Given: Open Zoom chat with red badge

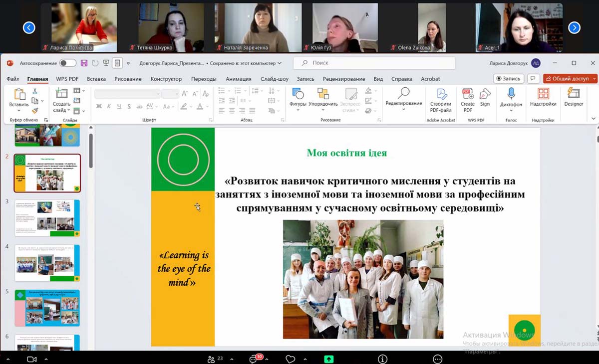Looking at the screenshot, I should point(254,359).
